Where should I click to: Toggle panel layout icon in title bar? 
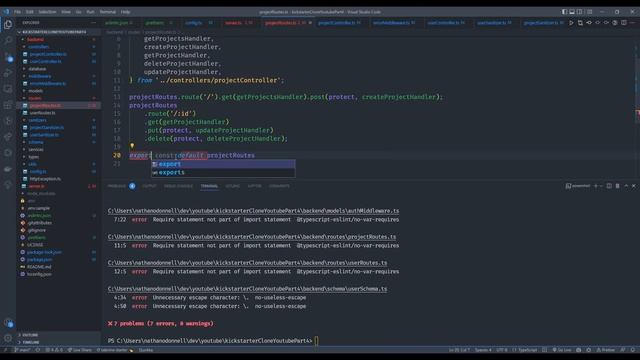pos(572,12)
